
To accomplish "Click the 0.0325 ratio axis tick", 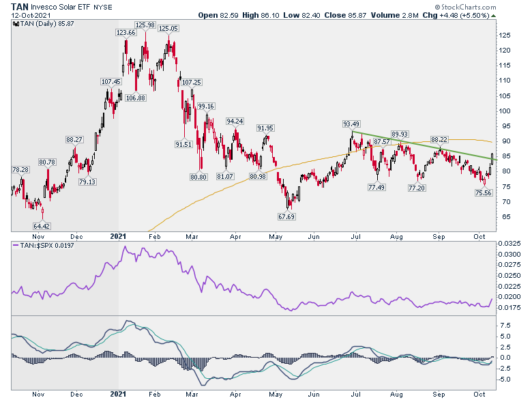I will click(509, 244).
